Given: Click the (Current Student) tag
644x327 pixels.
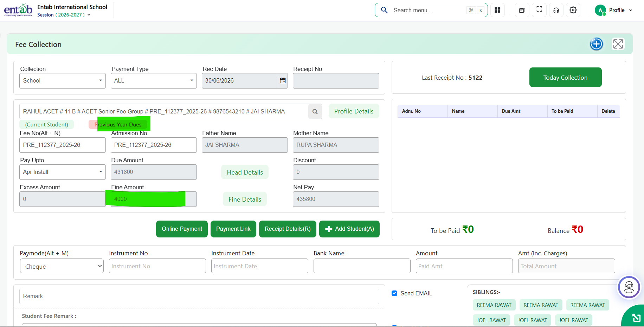Looking at the screenshot, I should click(47, 124).
